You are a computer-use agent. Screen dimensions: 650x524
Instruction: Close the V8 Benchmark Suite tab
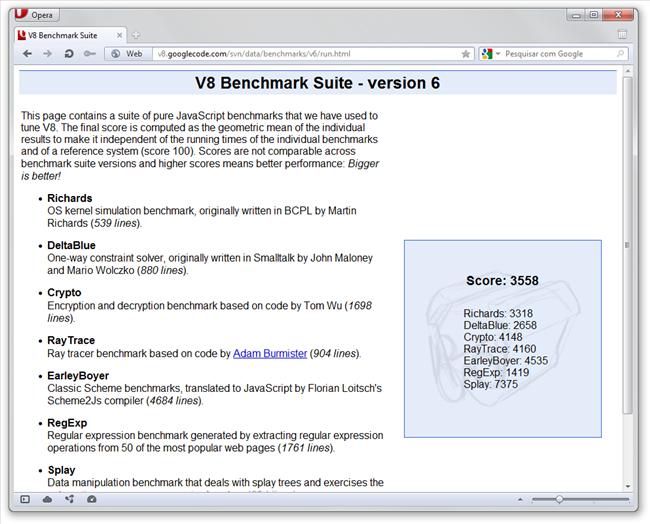pos(119,36)
